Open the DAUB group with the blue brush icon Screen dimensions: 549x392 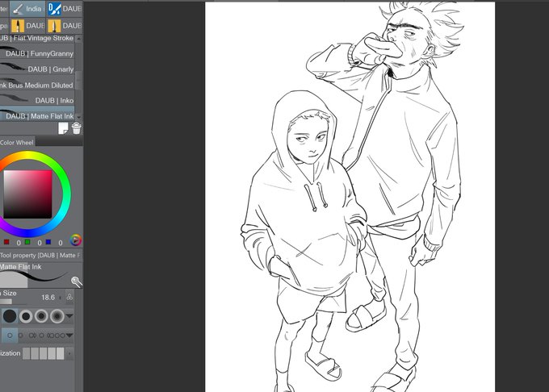coord(64,9)
